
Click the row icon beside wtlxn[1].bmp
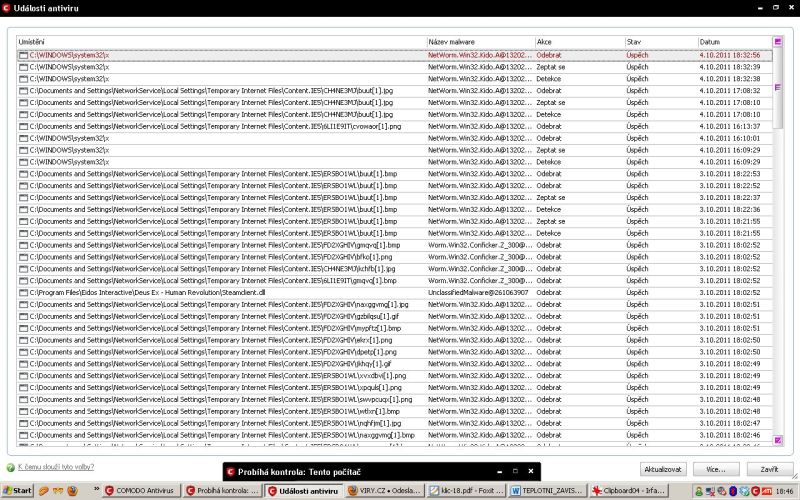23,411
